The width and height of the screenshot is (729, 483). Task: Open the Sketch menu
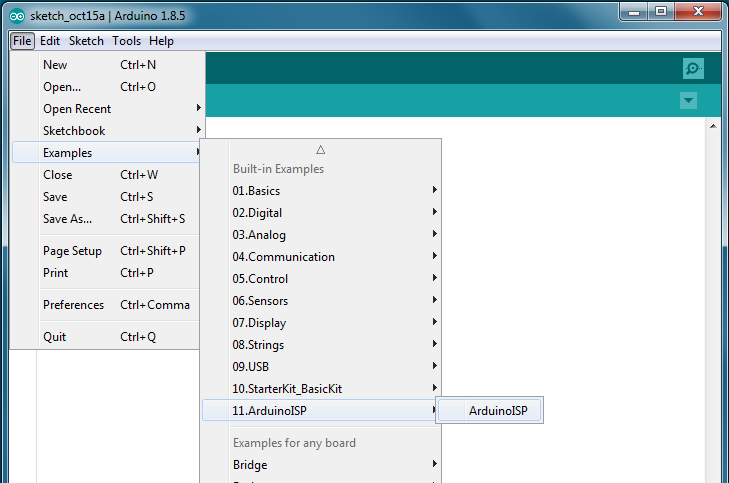point(86,41)
